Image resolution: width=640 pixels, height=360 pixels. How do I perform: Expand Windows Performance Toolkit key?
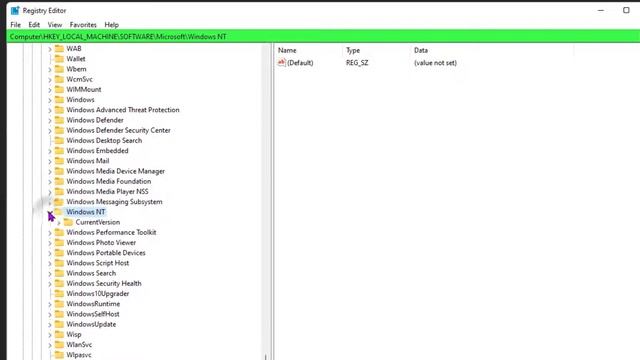tap(50, 233)
